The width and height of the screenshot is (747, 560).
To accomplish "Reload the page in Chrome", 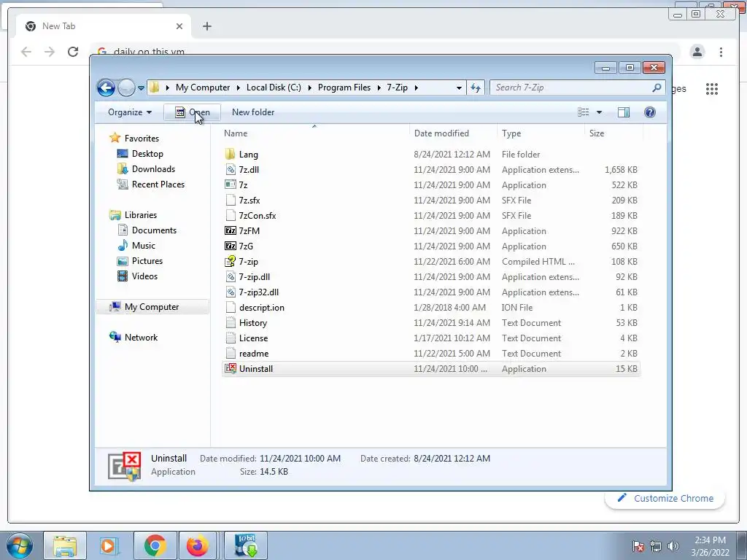I will 73,52.
